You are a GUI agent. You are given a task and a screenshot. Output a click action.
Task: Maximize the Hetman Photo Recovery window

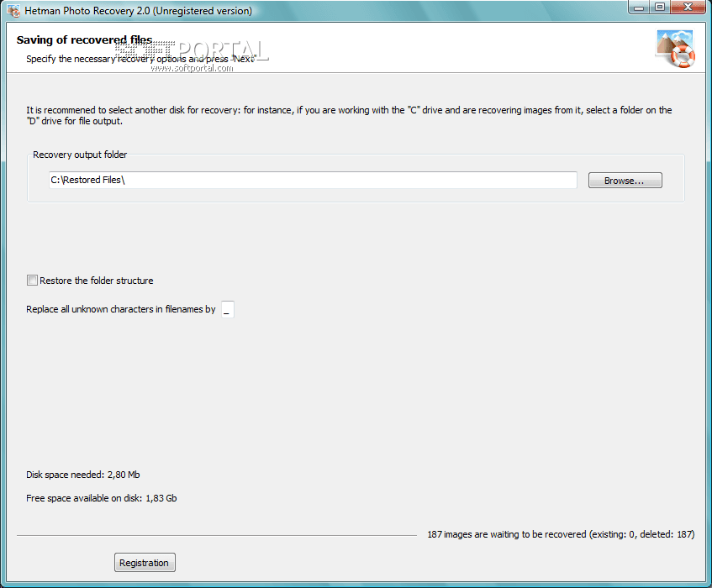(660, 8)
